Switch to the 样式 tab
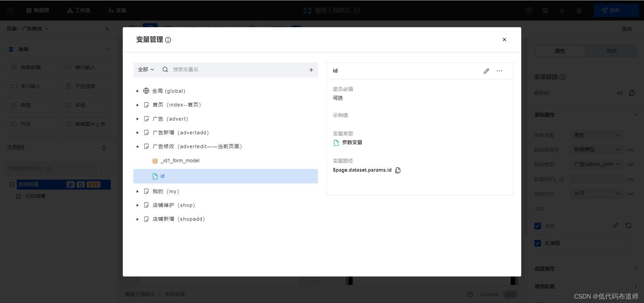Image resolution: width=644 pixels, height=303 pixels. [611, 51]
